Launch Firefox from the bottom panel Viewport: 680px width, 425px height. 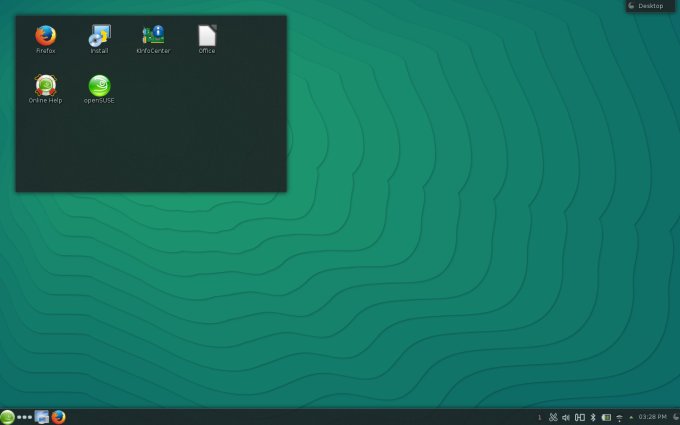[x=59, y=417]
